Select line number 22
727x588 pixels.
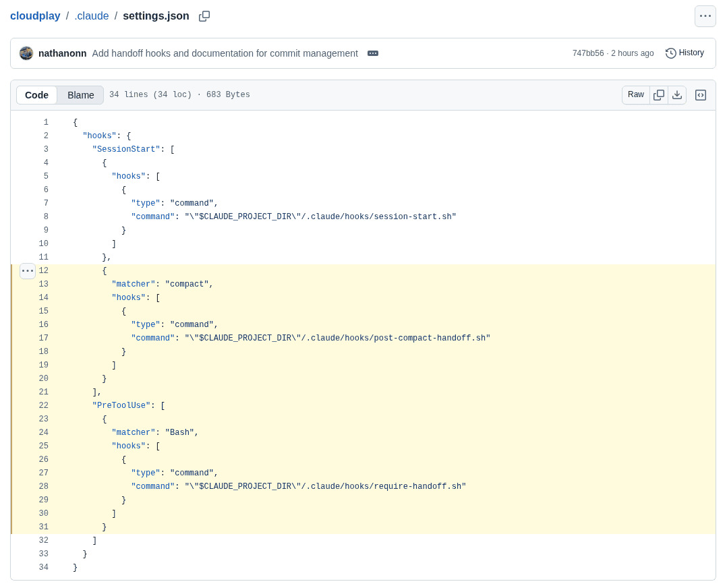(x=44, y=405)
